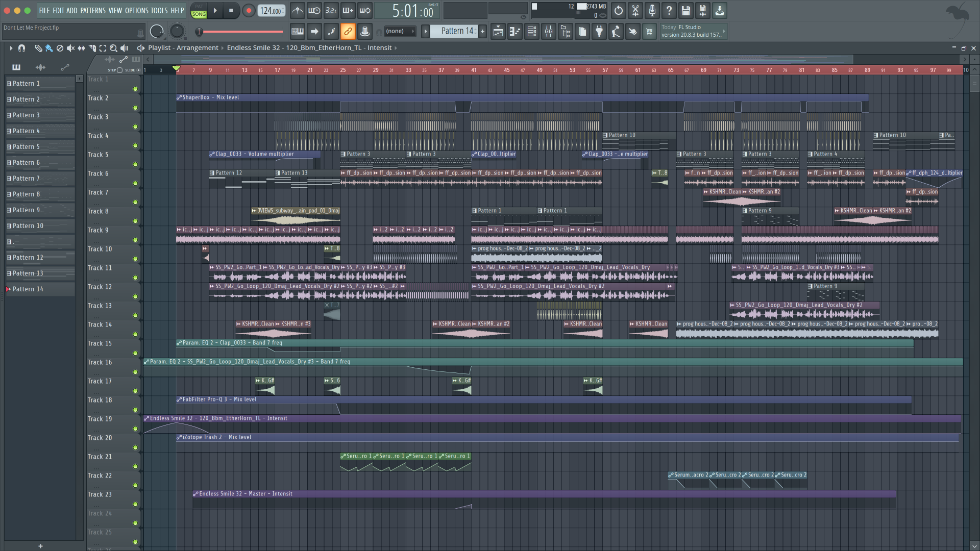Open the content library shopping cart
This screenshot has width=980, height=551.
(649, 32)
